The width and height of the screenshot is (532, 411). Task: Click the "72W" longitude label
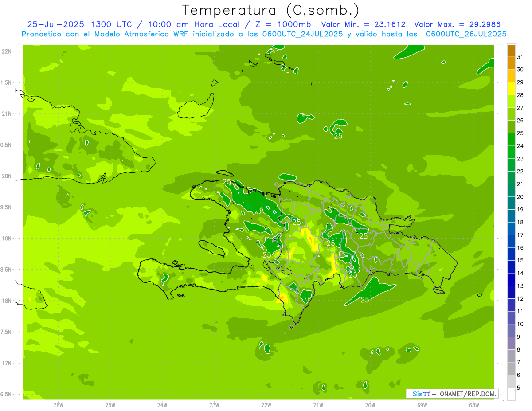click(x=266, y=405)
